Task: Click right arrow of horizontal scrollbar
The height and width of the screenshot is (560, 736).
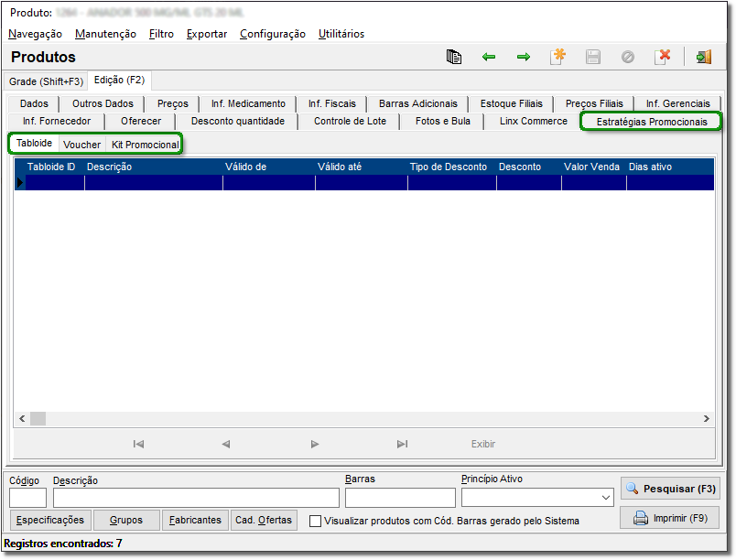Action: [707, 418]
